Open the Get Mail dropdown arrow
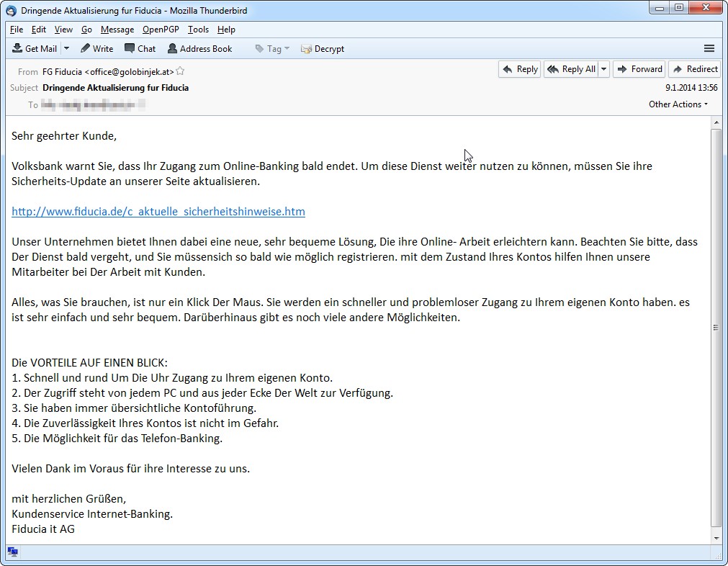This screenshot has width=728, height=566. 66,48
